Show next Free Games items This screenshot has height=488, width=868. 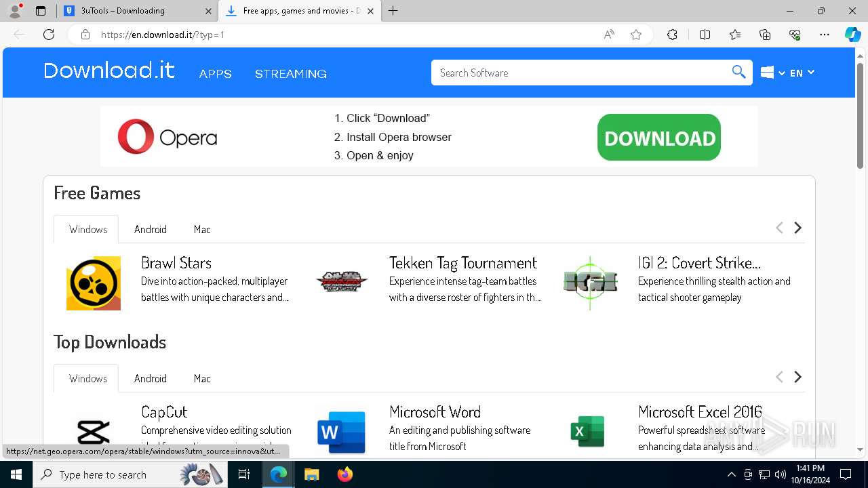click(x=798, y=228)
